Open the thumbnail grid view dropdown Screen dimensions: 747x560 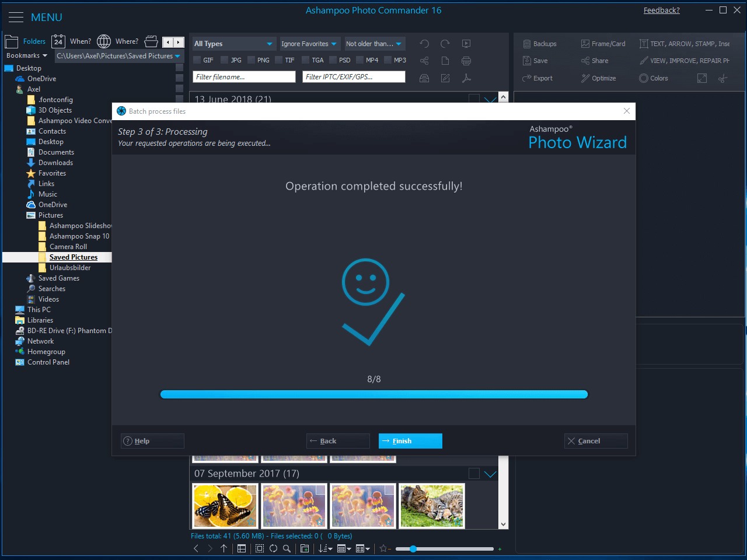(363, 548)
